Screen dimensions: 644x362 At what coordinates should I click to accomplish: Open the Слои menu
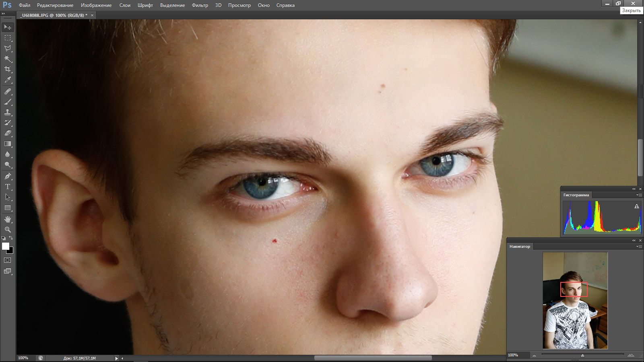pyautogui.click(x=125, y=5)
